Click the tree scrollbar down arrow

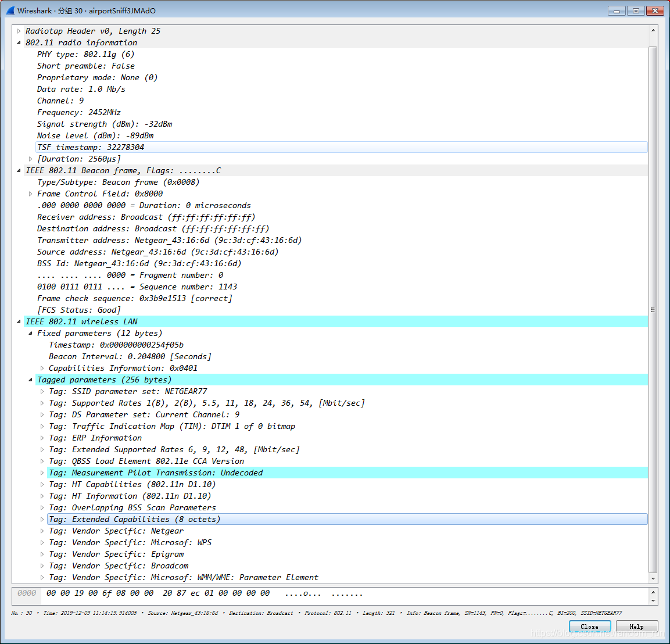(x=653, y=579)
